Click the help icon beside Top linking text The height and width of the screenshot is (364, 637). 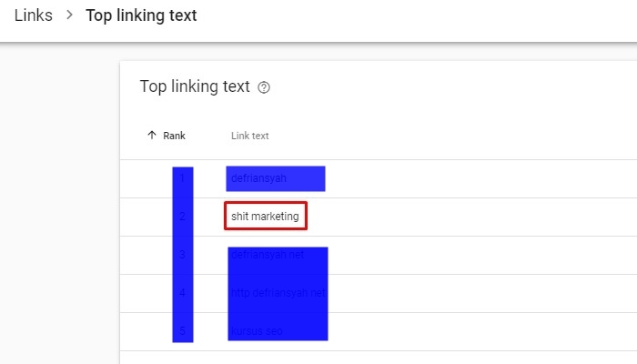coord(264,87)
